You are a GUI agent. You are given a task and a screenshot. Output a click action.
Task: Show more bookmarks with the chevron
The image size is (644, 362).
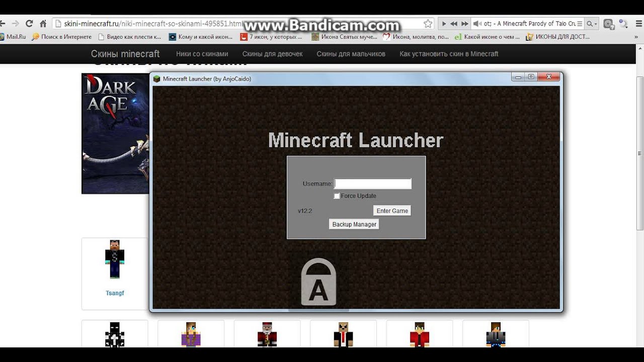point(637,37)
